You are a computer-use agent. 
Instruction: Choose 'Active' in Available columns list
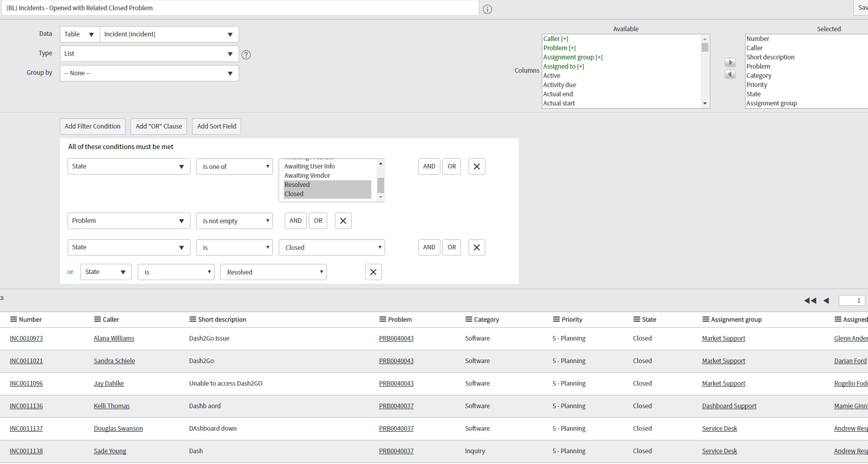(552, 76)
